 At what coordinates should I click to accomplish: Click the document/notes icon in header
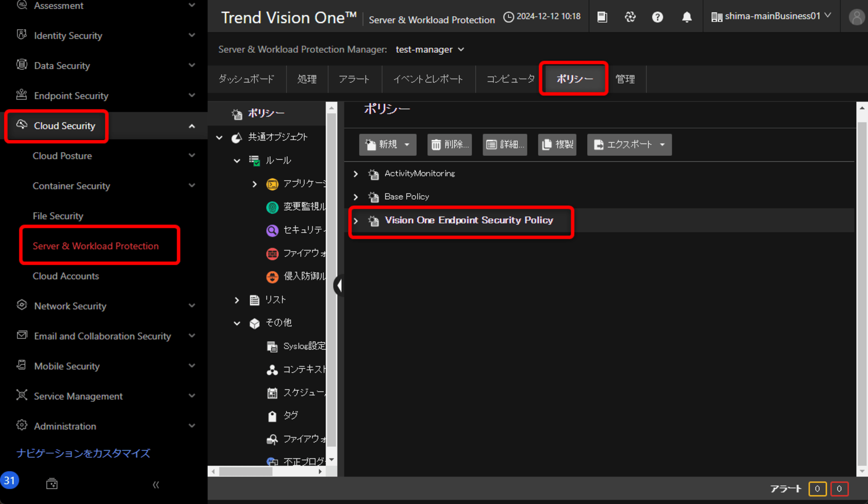[x=602, y=17]
